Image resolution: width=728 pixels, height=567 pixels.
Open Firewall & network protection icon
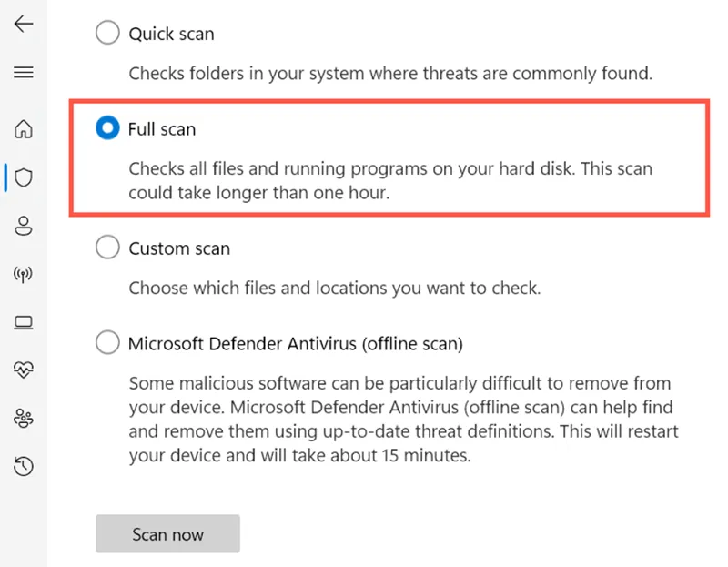tap(24, 275)
